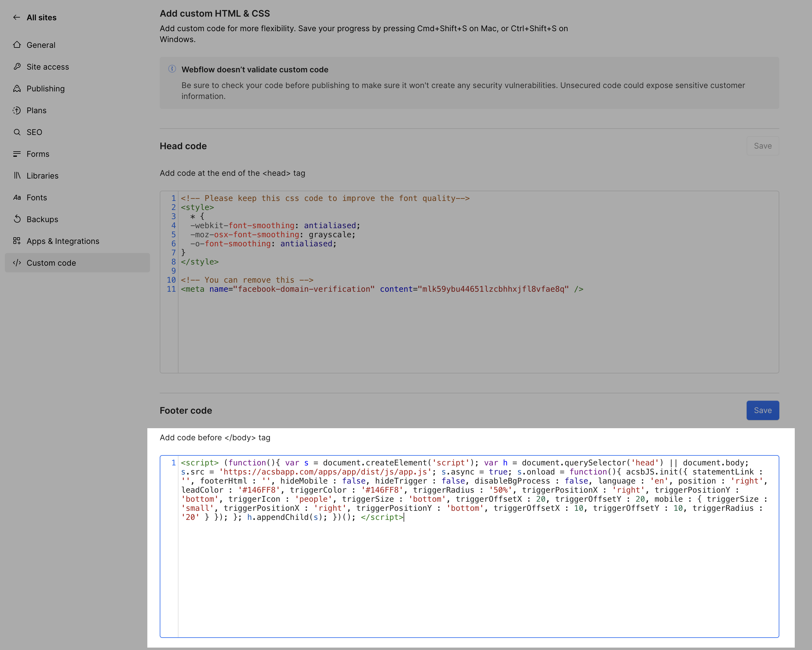Click the closing </style> tag line
This screenshot has height=650, width=812.
coord(200,262)
